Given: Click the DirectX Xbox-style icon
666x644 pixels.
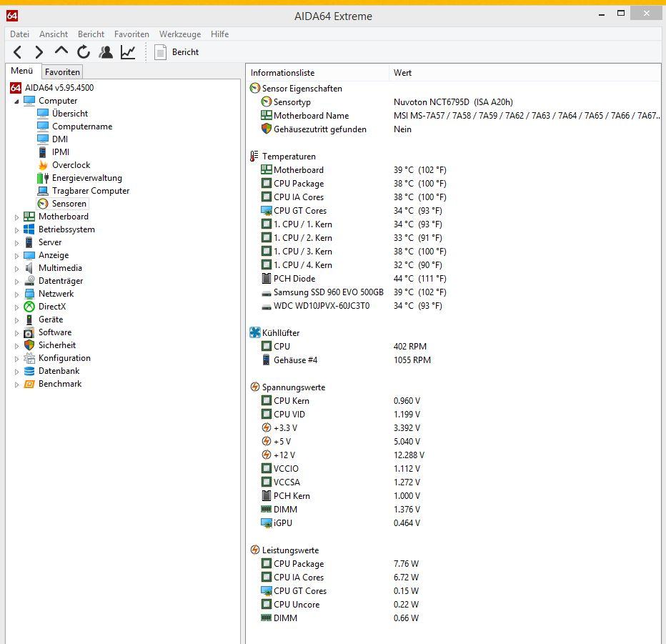Looking at the screenshot, I should coord(29,307).
